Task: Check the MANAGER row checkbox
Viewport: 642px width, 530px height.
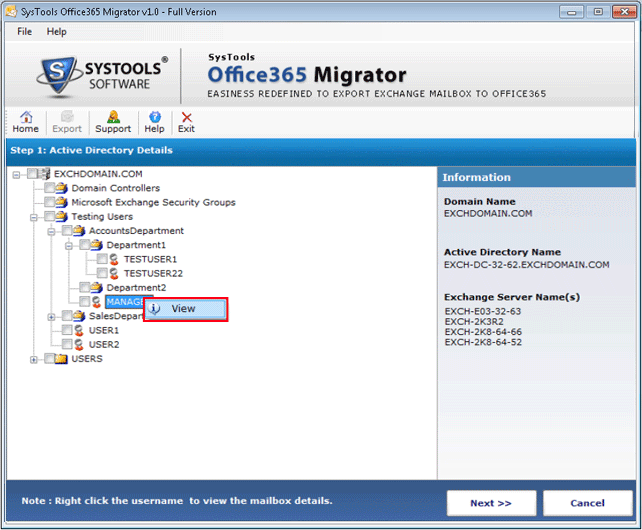Action: pyautogui.click(x=85, y=302)
